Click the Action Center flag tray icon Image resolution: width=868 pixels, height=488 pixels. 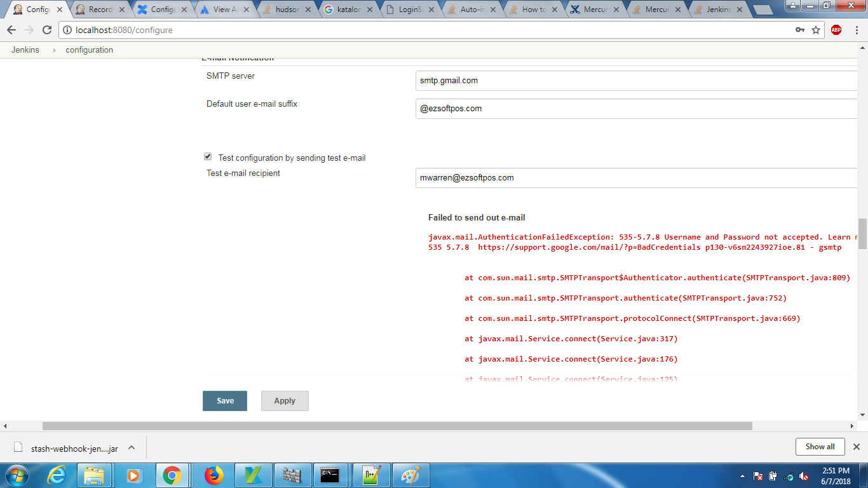[x=757, y=476]
